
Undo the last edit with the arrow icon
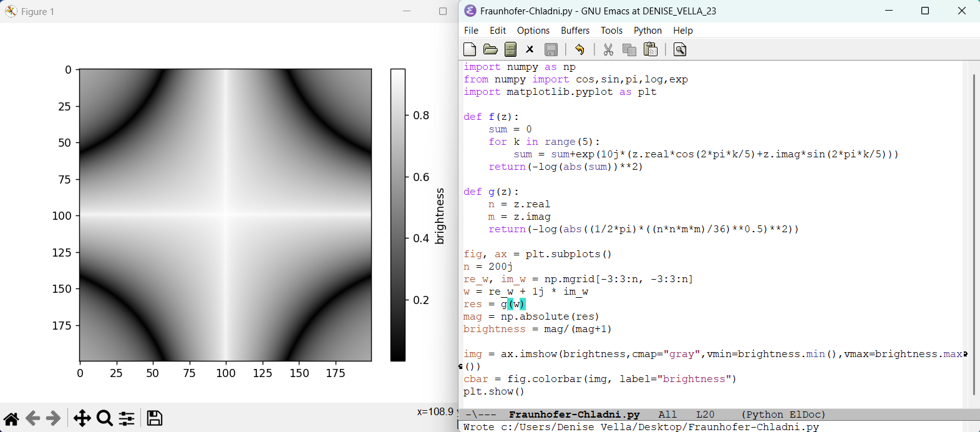[580, 49]
